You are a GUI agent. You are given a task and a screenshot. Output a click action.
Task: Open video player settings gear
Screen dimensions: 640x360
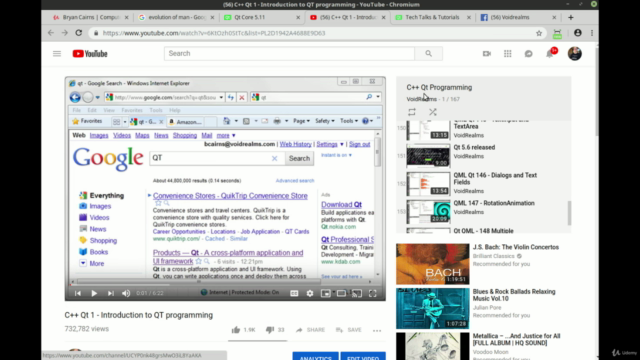point(310,293)
